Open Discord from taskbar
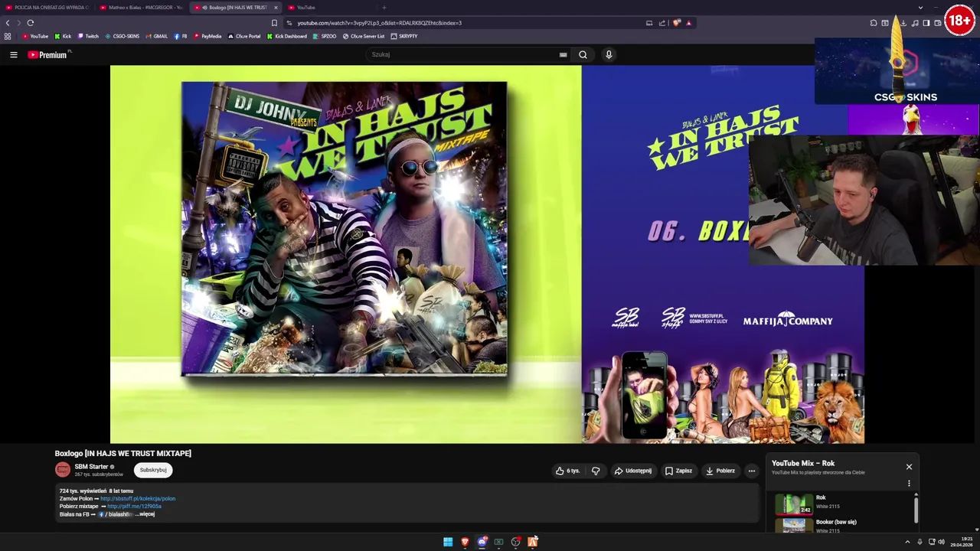Viewport: 980px width, 551px height. (482, 542)
